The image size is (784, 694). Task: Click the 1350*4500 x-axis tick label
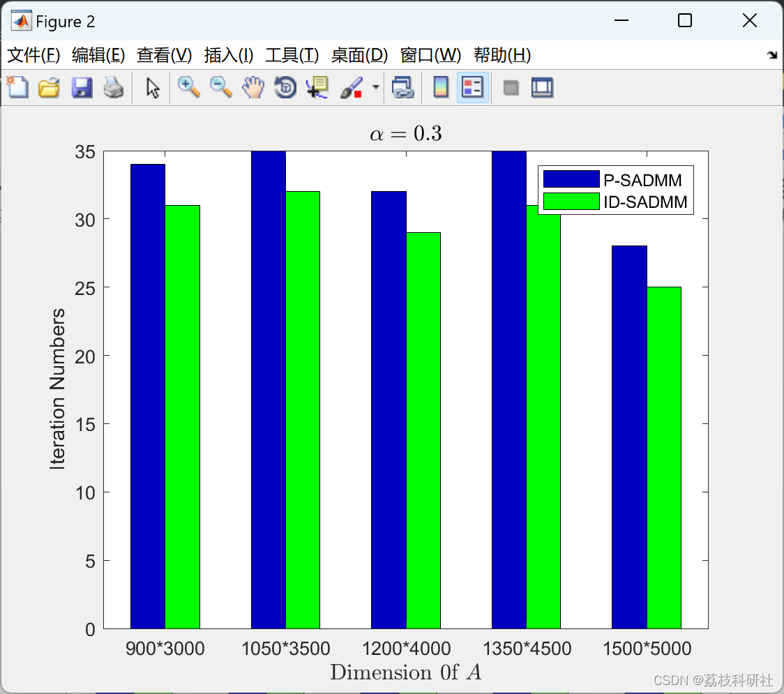(527, 649)
